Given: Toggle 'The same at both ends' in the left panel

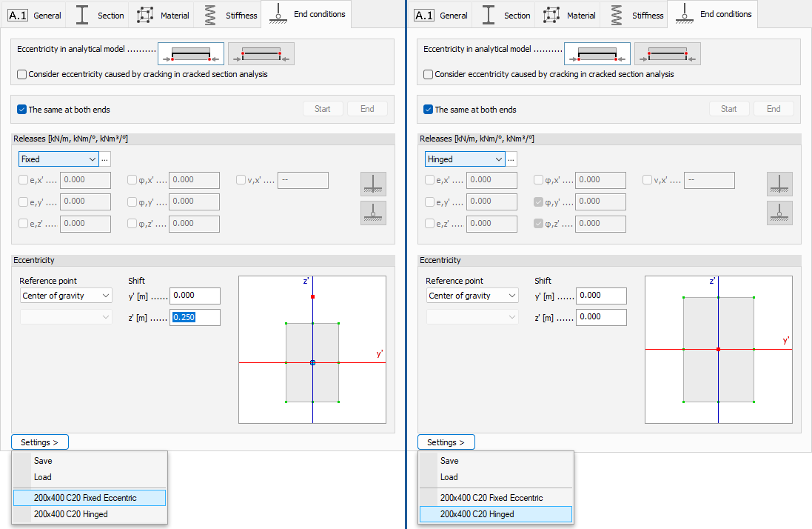Looking at the screenshot, I should pyautogui.click(x=22, y=110).
